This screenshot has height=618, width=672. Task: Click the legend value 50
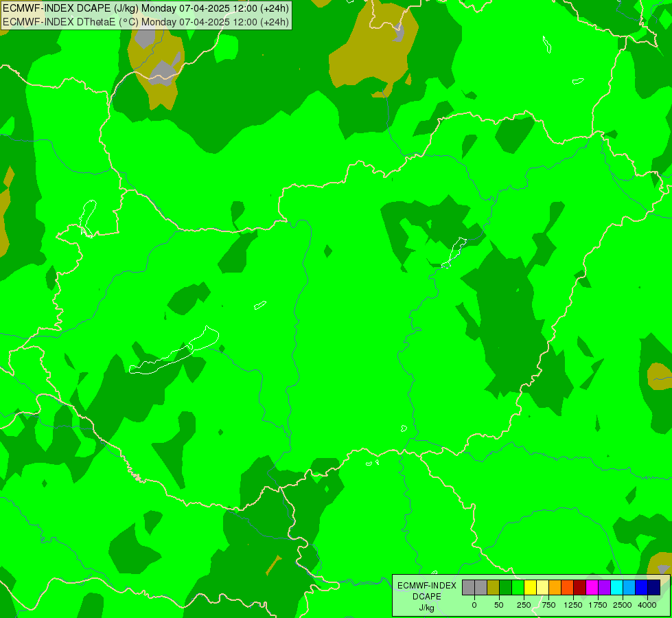point(499,605)
